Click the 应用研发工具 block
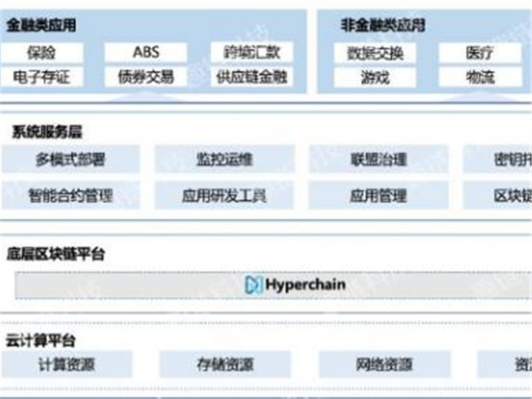 [225, 196]
